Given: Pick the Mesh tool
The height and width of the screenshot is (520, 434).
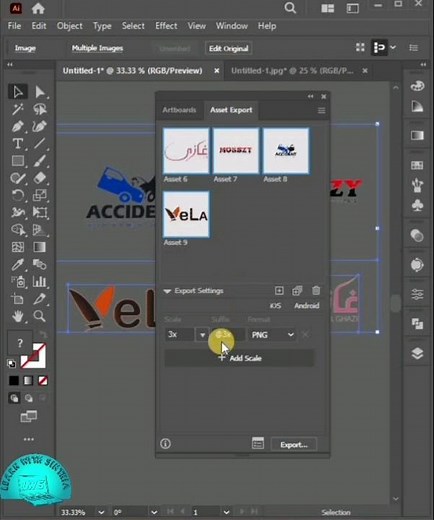Looking at the screenshot, I should [x=18, y=247].
